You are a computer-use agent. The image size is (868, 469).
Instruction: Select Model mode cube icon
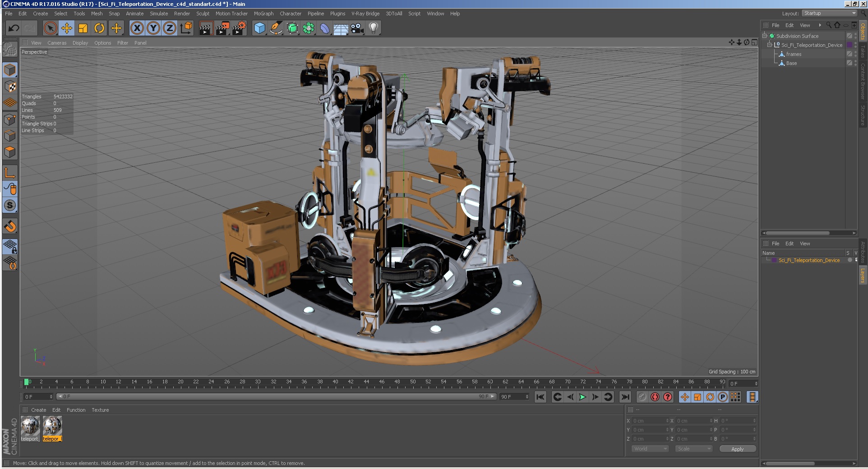coord(10,70)
